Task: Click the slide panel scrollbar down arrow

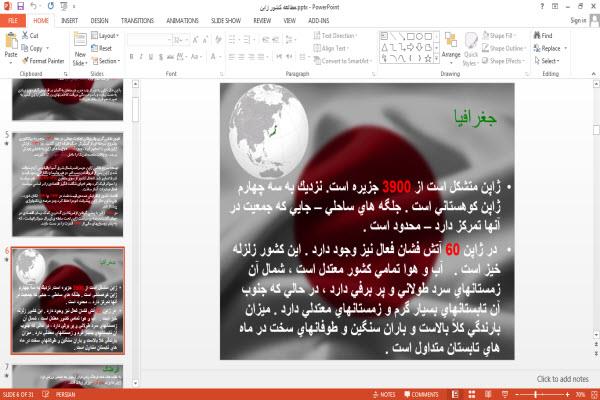Action: 135,382
